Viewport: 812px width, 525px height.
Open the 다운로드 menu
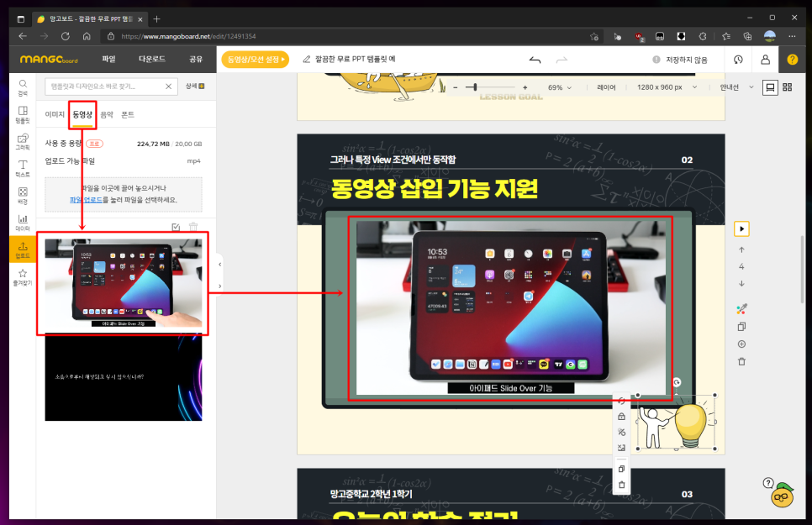(152, 59)
